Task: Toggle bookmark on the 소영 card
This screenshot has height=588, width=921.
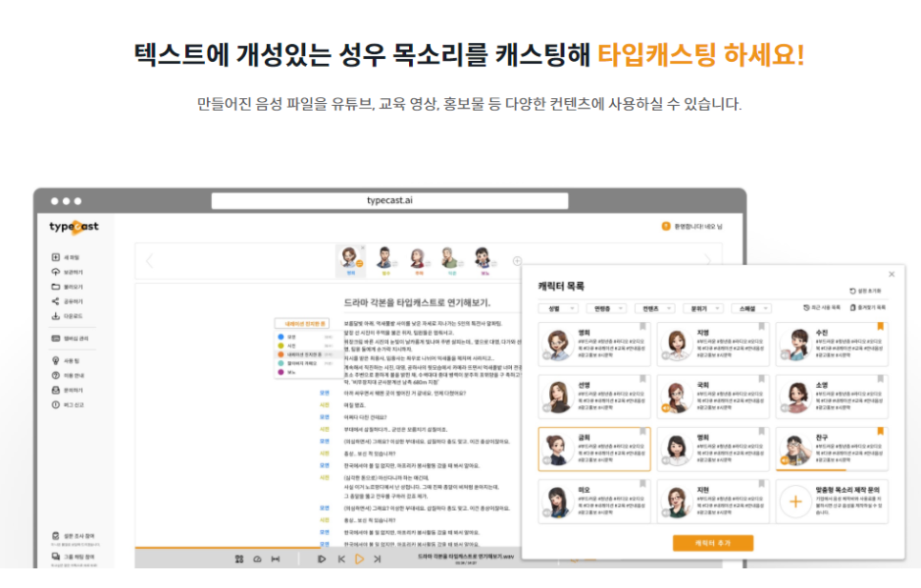Action: 880,379
